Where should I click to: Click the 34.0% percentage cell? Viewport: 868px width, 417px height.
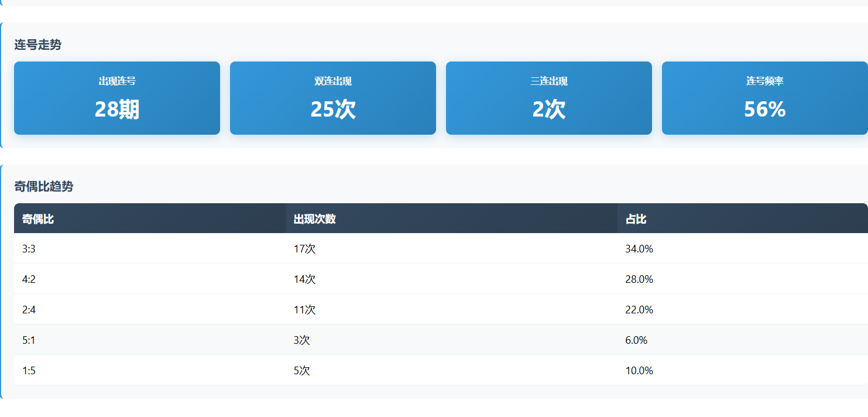[639, 249]
